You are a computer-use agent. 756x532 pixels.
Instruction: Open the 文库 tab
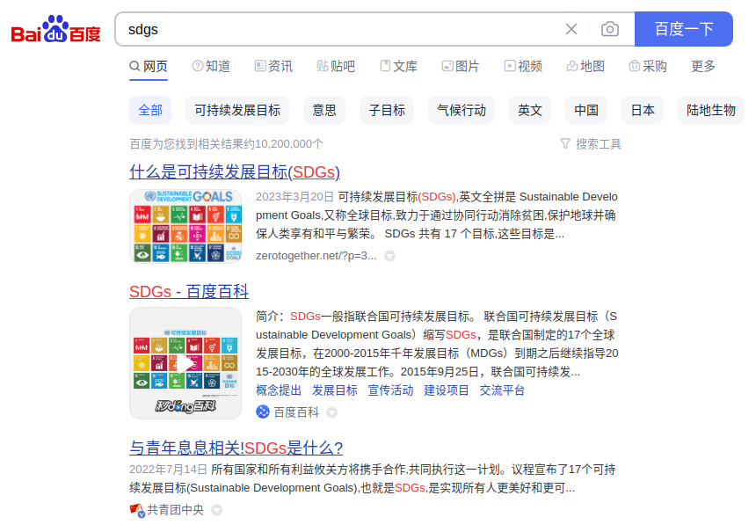398,66
